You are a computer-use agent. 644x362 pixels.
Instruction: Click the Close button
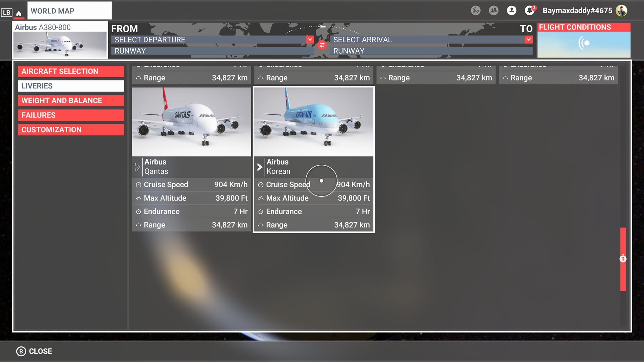34,351
